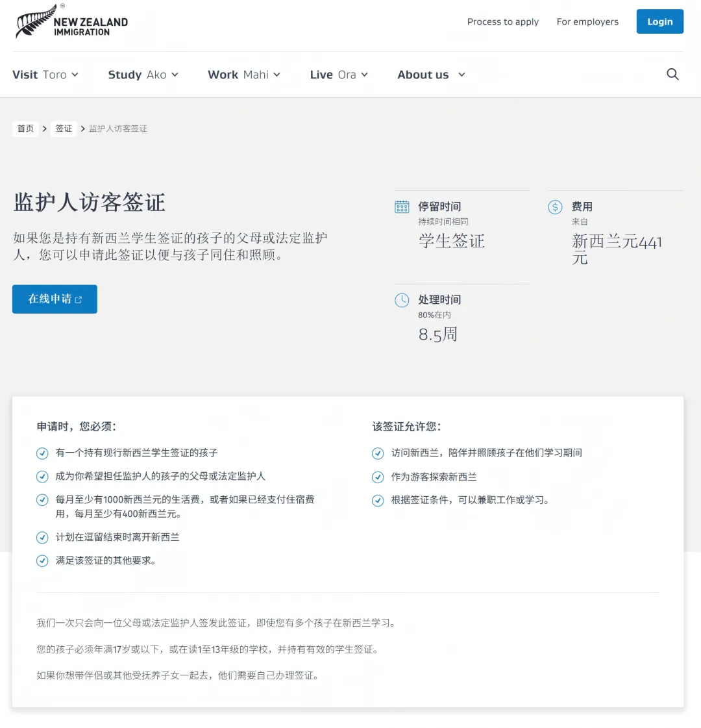Image resolution: width=701 pixels, height=728 pixels.
Task: Click 监护人访客签证 breadcrumb text
Action: point(118,129)
